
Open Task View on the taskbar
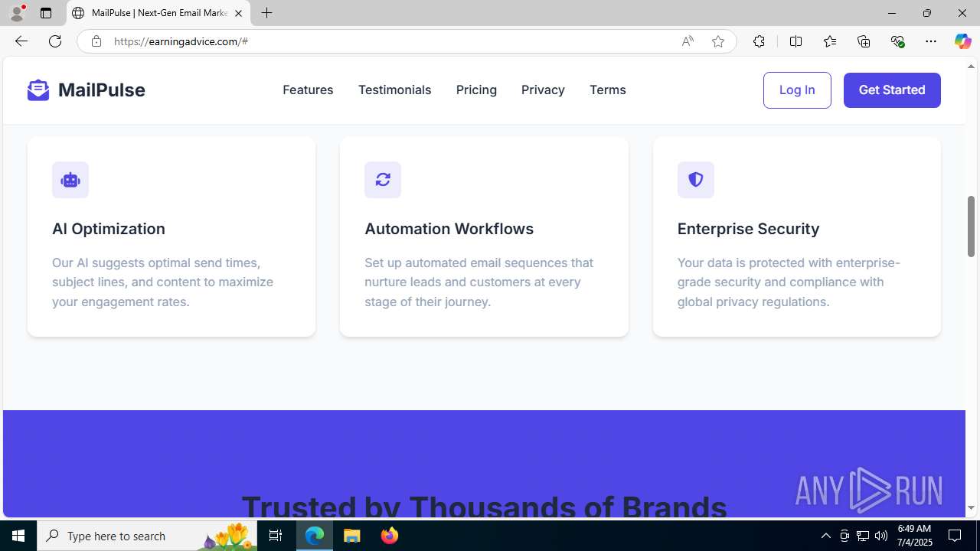click(276, 536)
